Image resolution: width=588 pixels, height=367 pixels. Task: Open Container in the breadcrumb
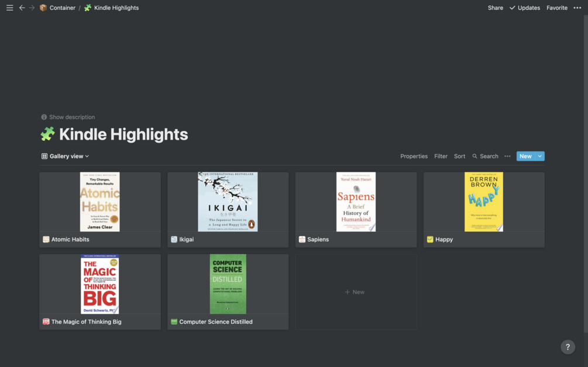click(x=62, y=8)
